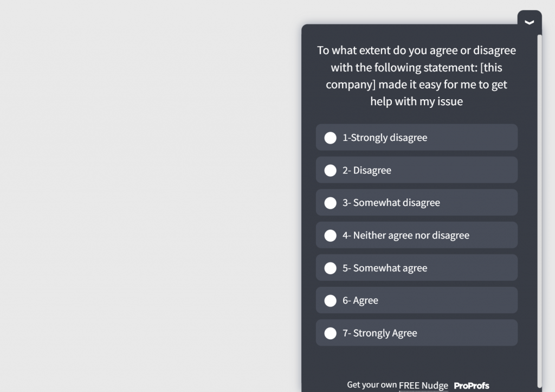Click the survey question text area
The width and height of the screenshot is (555, 392).
tap(416, 75)
